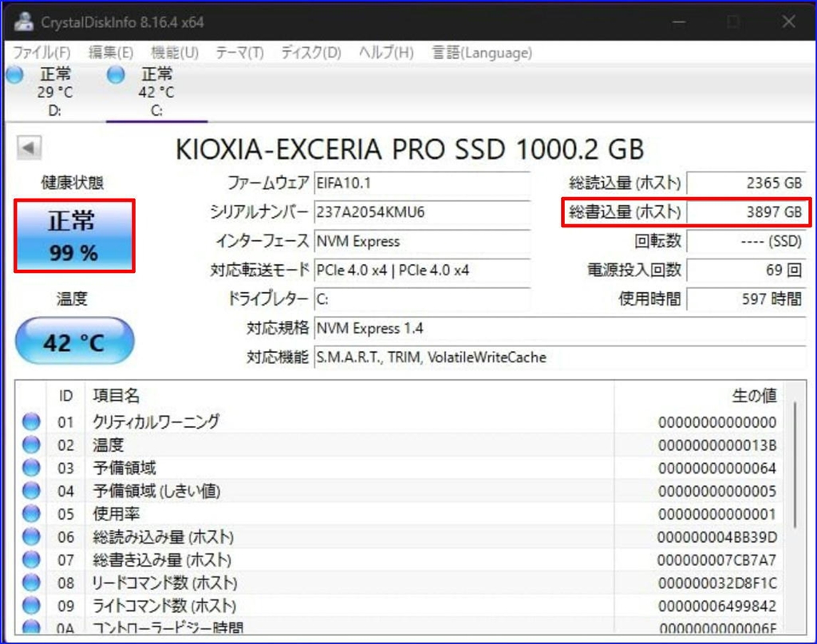The image size is (817, 644).
Task: Click the 使用率 attribute name
Action: 116,514
